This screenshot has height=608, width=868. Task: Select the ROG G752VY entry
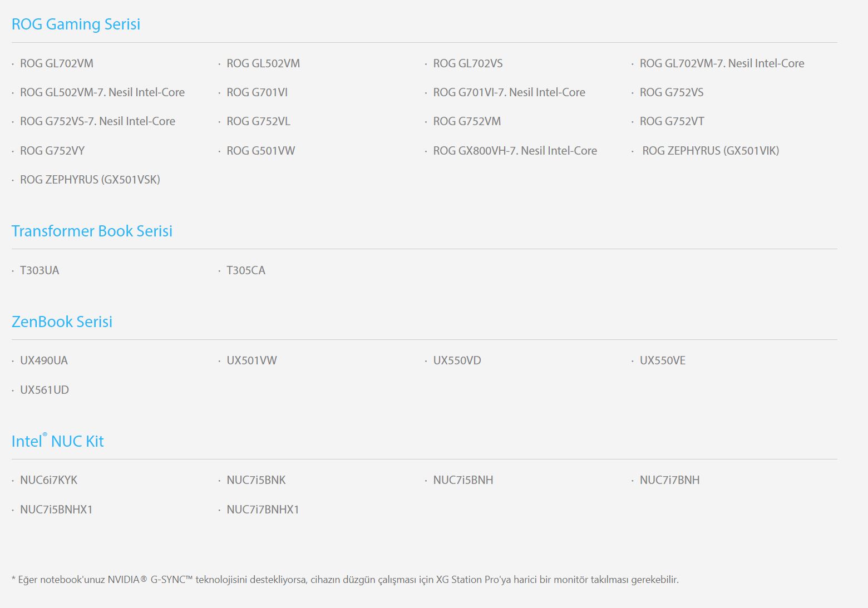click(x=52, y=151)
